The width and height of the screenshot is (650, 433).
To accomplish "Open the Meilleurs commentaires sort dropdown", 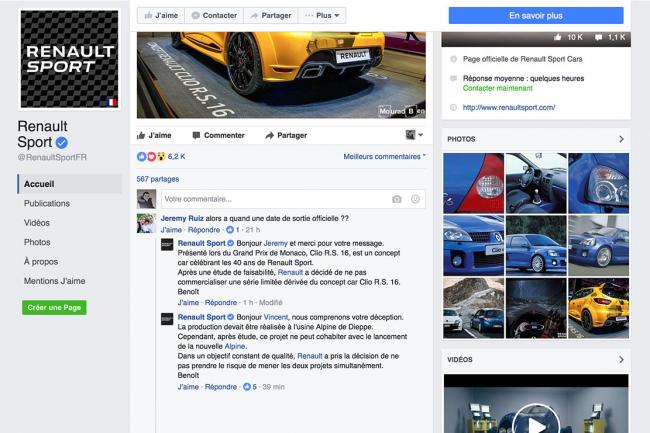I will coord(384,157).
